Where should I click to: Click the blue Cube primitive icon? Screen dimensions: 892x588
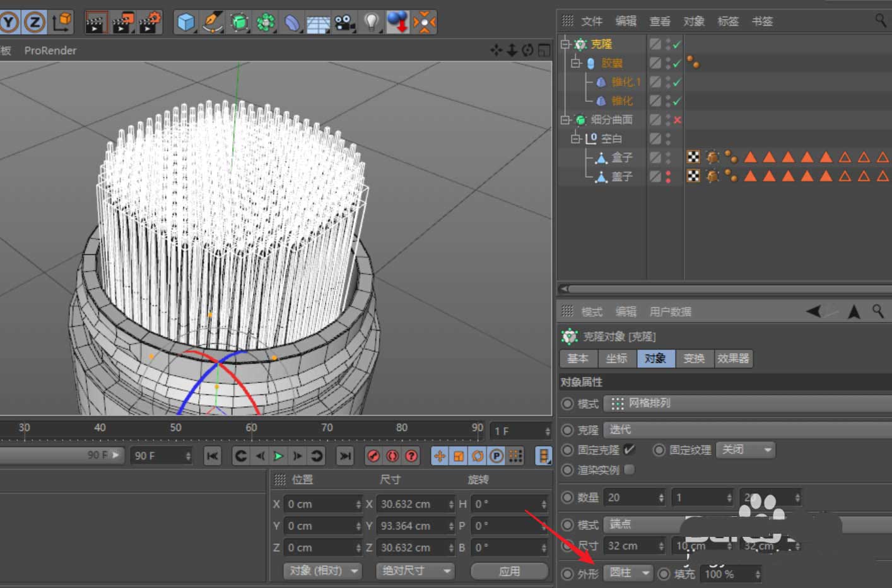[x=185, y=23]
